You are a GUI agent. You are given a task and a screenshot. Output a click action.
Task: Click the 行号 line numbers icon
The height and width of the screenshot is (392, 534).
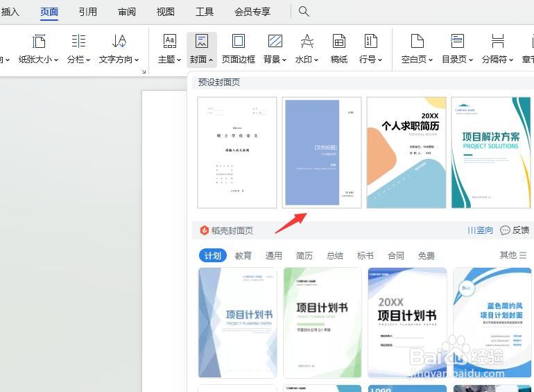370,41
